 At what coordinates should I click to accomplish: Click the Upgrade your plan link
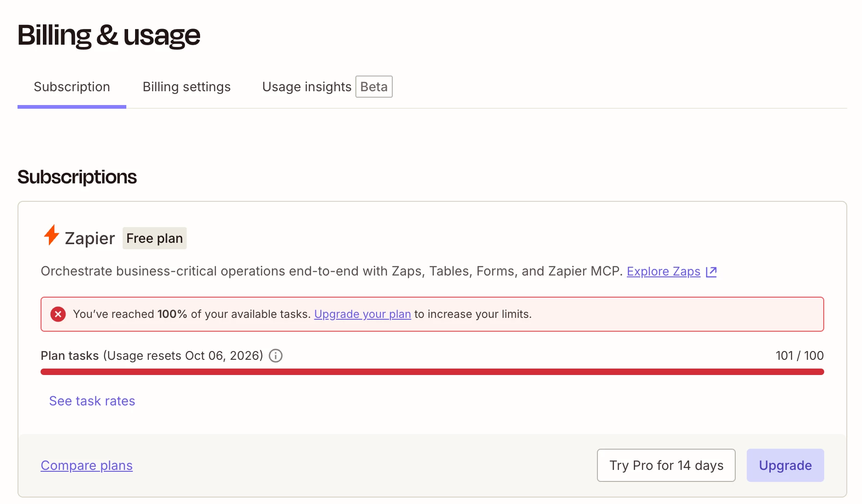(362, 314)
